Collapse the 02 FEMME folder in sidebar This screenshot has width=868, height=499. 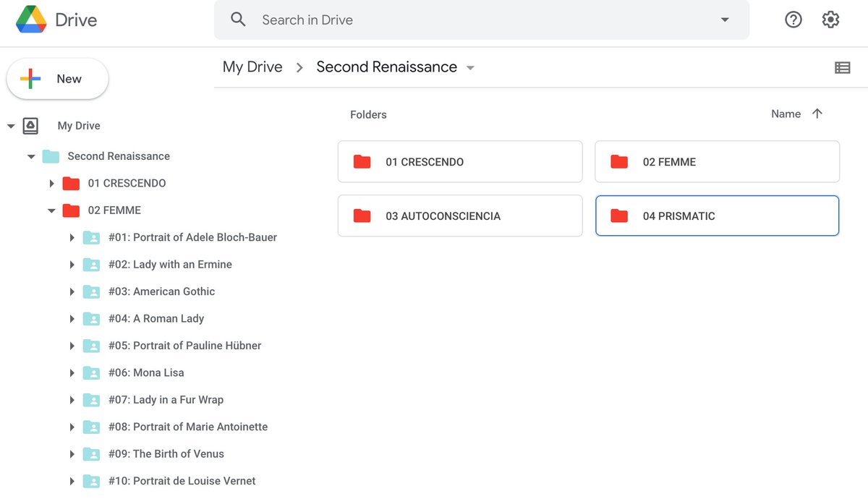coord(51,210)
